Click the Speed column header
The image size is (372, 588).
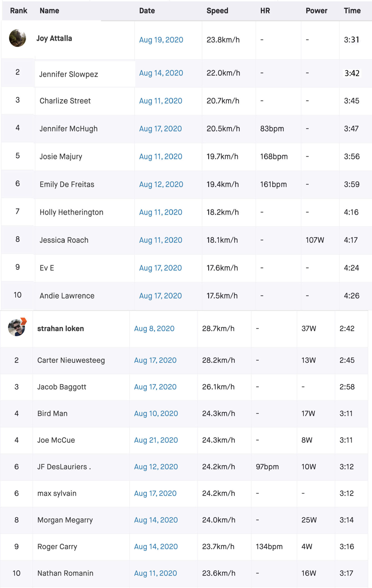coord(217,11)
